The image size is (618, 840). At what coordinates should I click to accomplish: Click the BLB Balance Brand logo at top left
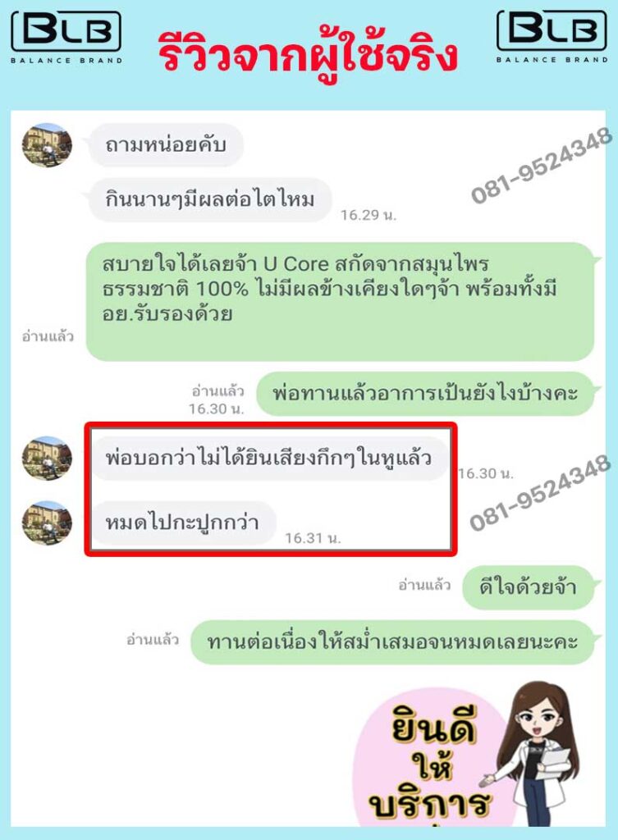(x=66, y=38)
